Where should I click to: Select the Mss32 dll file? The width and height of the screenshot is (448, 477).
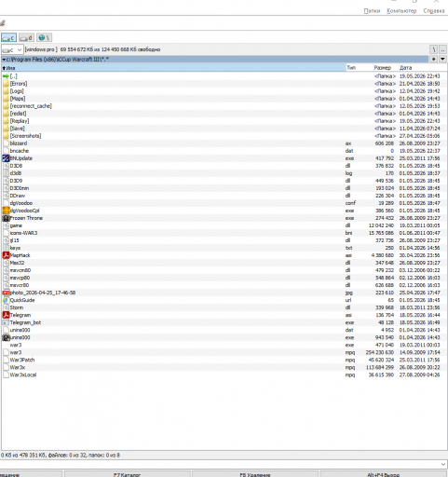pyautogui.click(x=224, y=263)
